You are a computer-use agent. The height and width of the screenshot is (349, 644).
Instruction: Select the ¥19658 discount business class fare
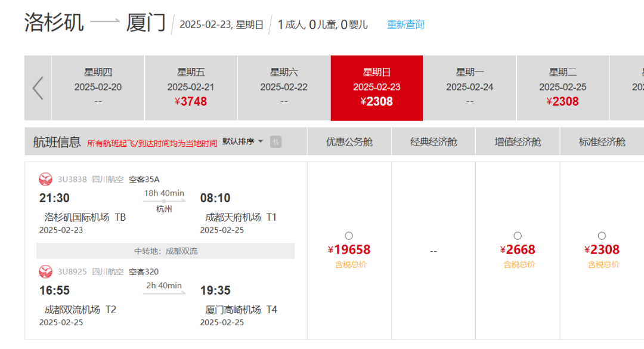[x=349, y=236]
